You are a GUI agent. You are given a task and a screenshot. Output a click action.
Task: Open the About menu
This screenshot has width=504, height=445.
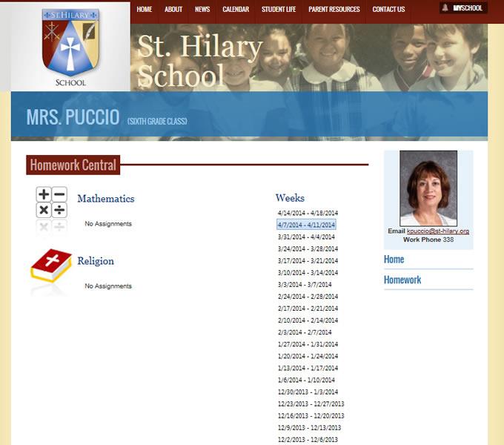[173, 10]
